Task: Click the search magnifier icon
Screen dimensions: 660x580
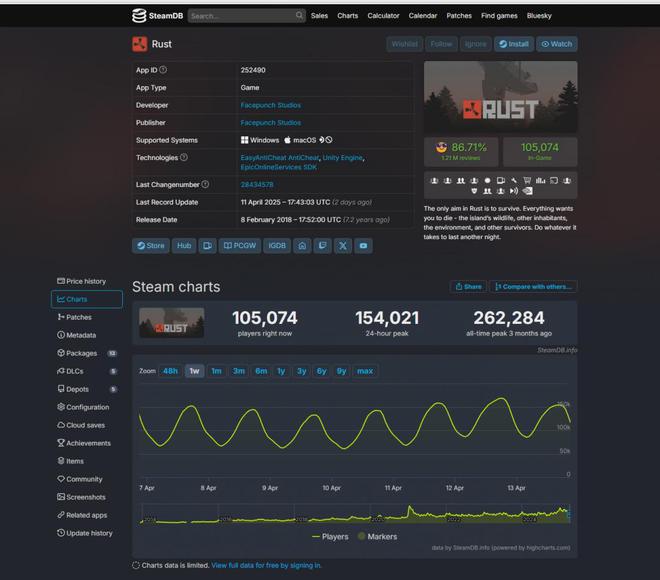Action: click(x=299, y=16)
